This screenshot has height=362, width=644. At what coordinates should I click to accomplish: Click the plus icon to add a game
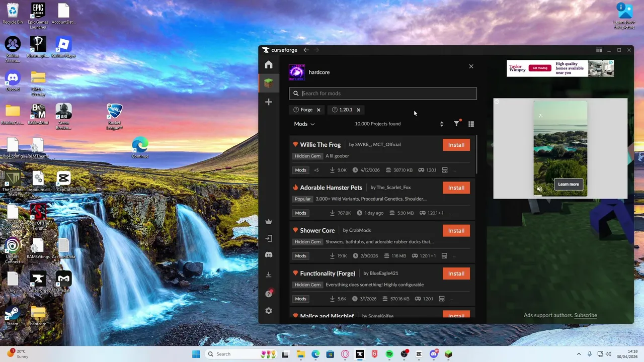point(269,102)
